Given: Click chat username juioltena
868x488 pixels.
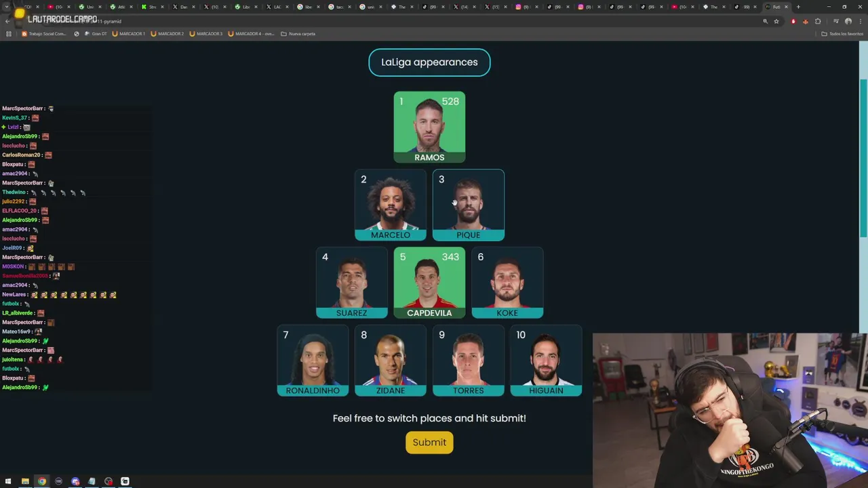Looking at the screenshot, I should tap(13, 360).
